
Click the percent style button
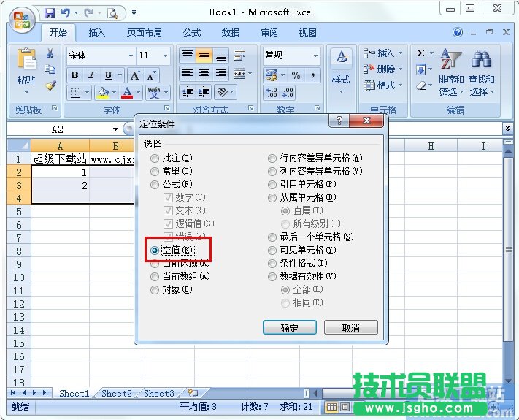click(x=296, y=75)
